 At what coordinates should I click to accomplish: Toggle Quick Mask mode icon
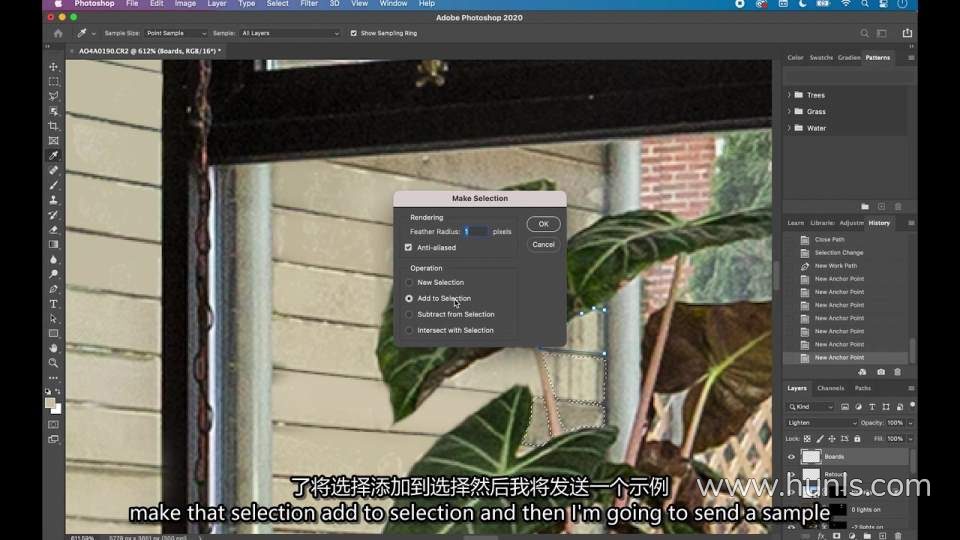(54, 424)
